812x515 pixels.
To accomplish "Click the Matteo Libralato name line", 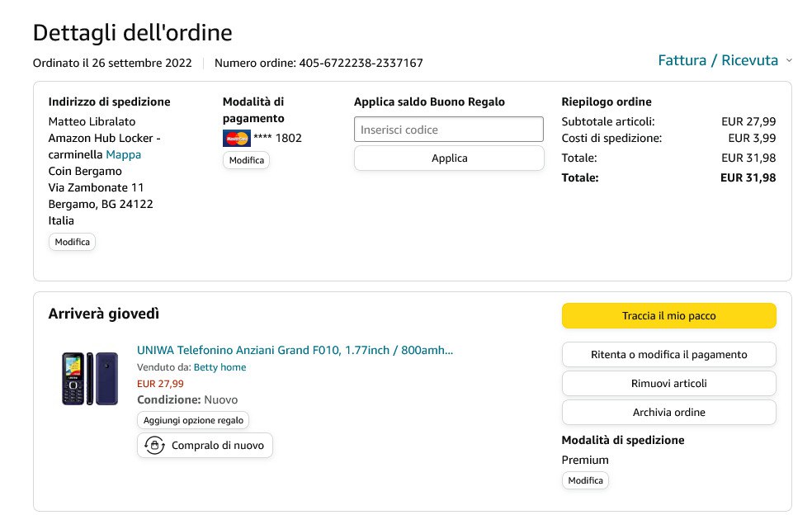I will tap(92, 122).
